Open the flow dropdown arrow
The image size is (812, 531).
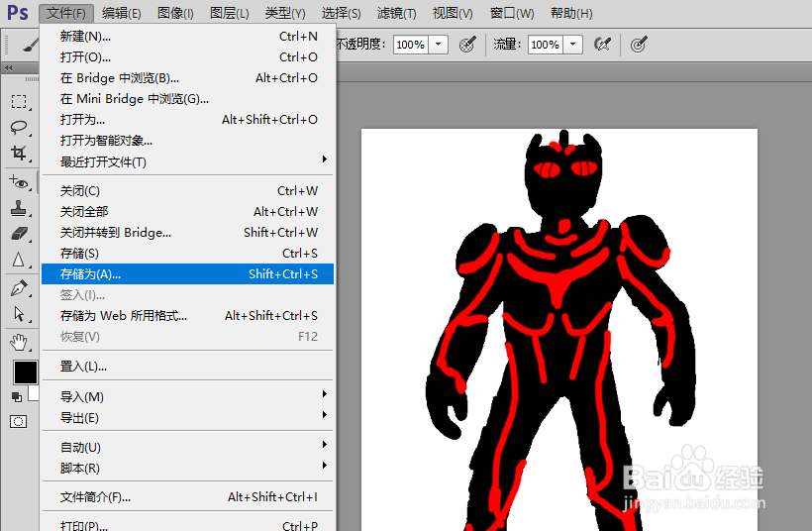click(573, 45)
